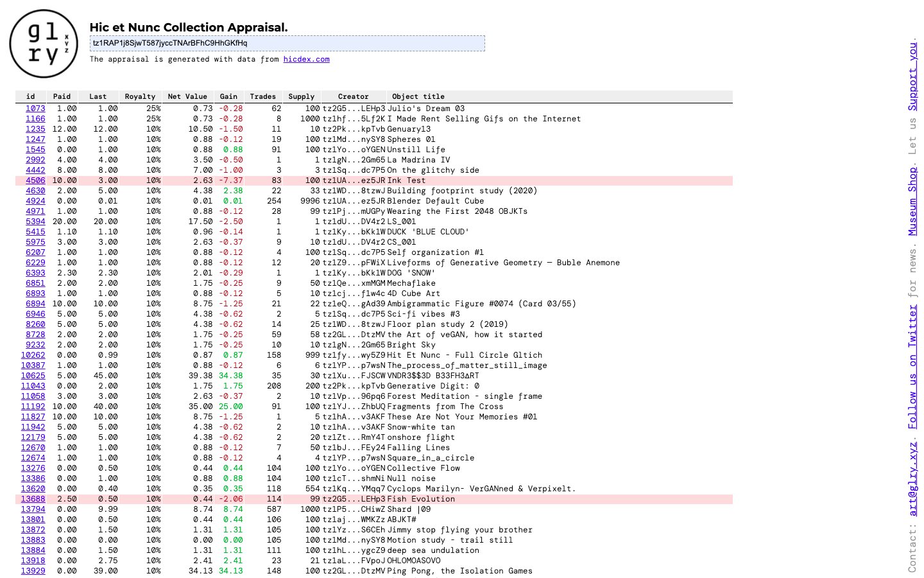
Task: Open object id 6894 link
Action: tap(35, 304)
